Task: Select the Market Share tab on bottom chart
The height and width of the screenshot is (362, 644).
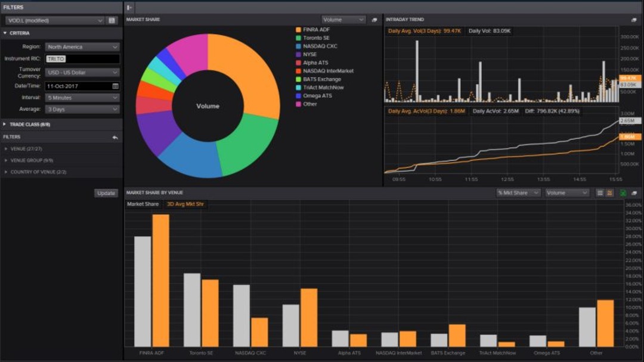Action: coord(141,203)
